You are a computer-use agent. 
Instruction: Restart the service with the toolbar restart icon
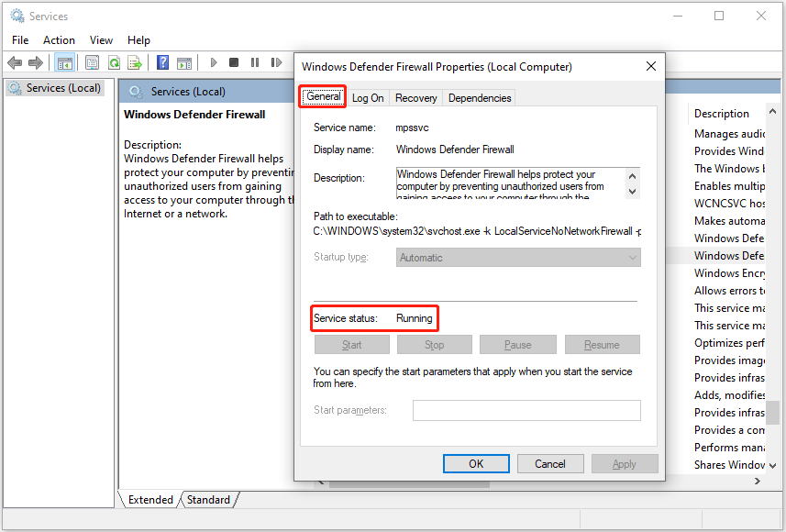tap(276, 62)
